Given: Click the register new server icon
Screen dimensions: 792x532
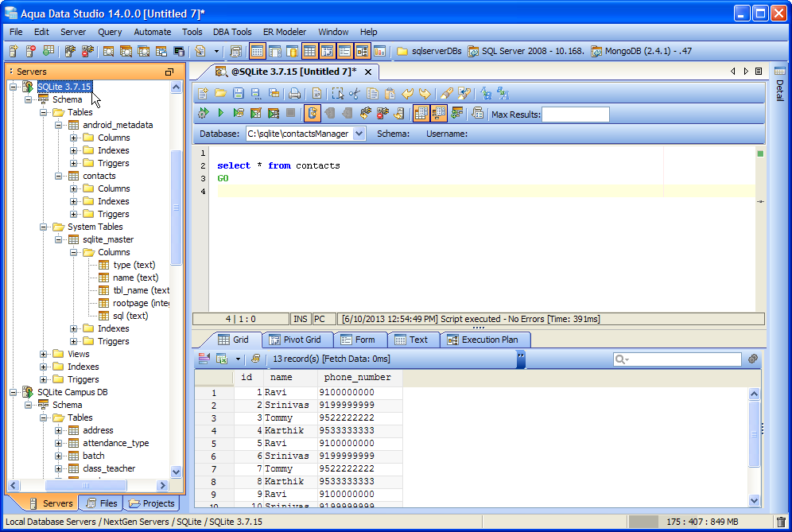Looking at the screenshot, I should [x=14, y=51].
